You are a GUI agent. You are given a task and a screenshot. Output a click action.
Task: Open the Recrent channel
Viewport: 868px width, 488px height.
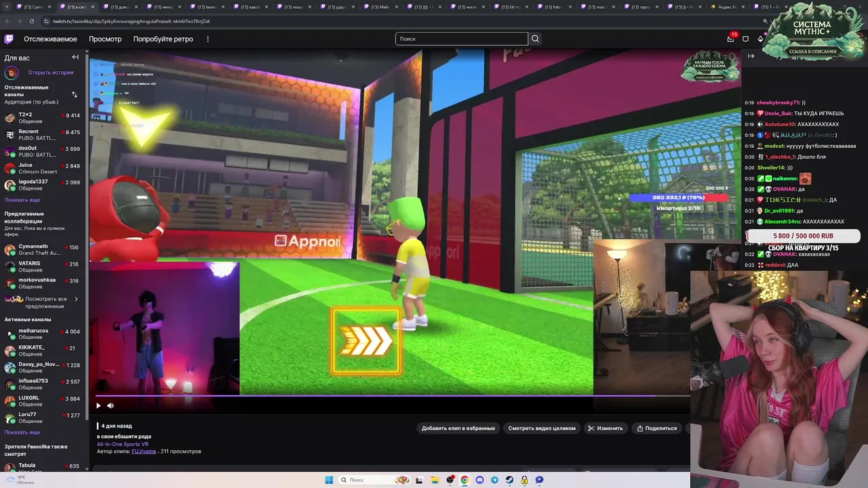tap(43, 135)
